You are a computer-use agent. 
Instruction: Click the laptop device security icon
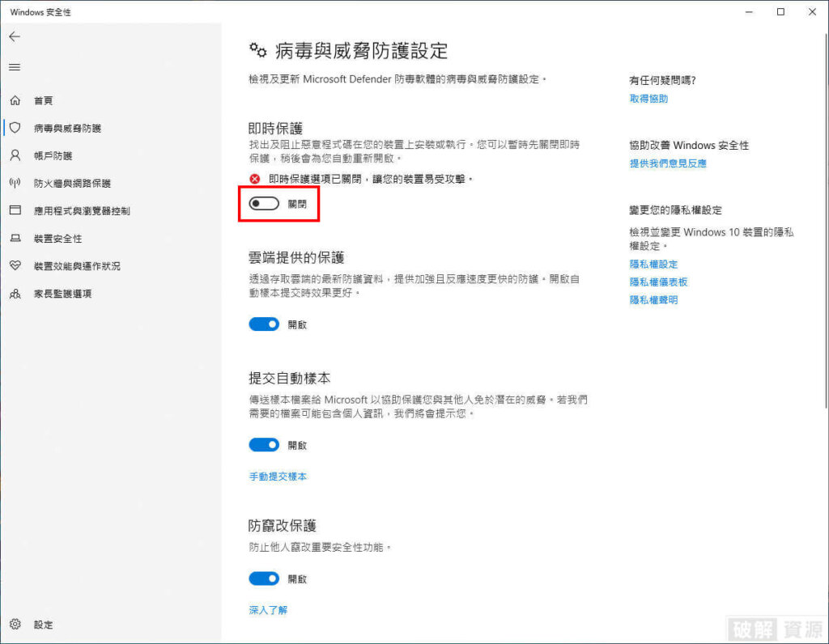tap(15, 239)
